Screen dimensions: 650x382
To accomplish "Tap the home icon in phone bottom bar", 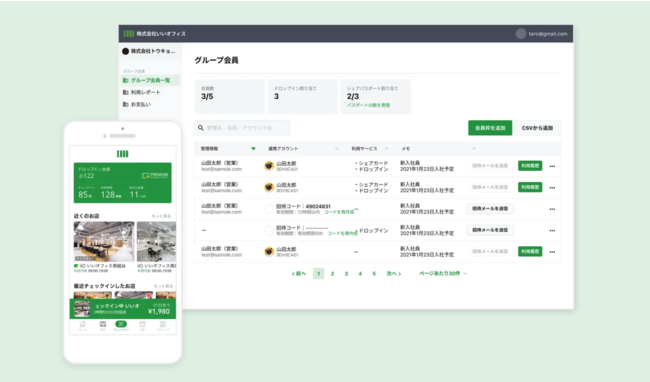I will click(82, 324).
